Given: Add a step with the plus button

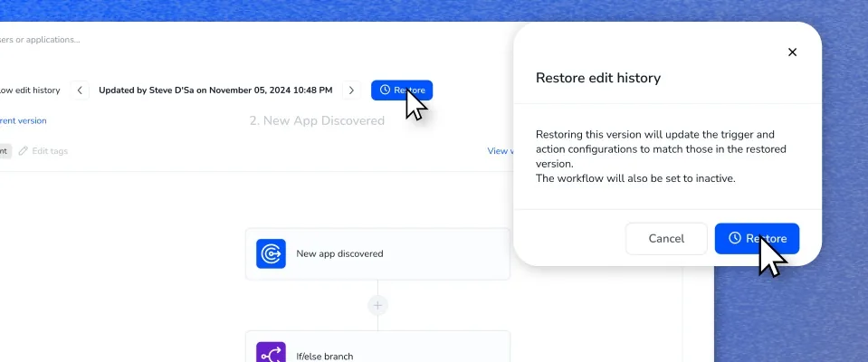Looking at the screenshot, I should click(x=377, y=305).
